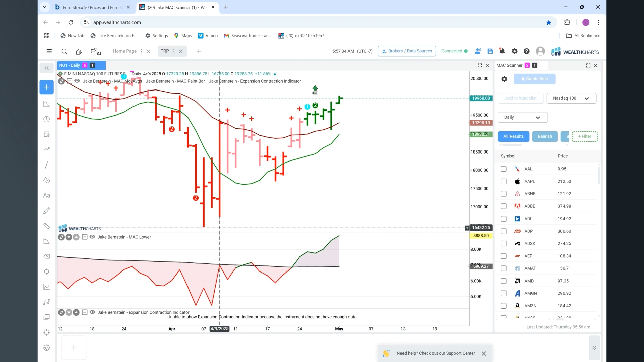
Task: Select the Bearish filter tab
Action: (x=545, y=136)
